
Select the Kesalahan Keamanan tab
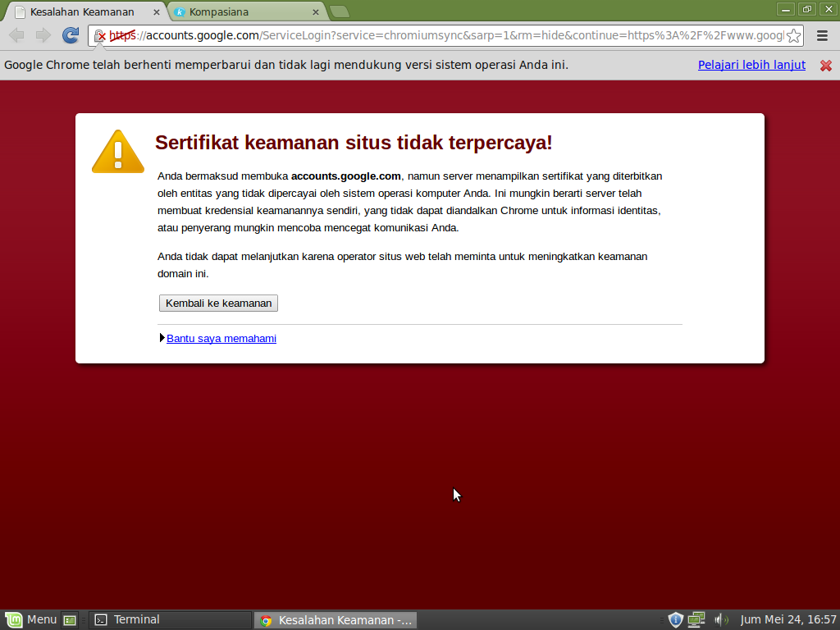(82, 12)
